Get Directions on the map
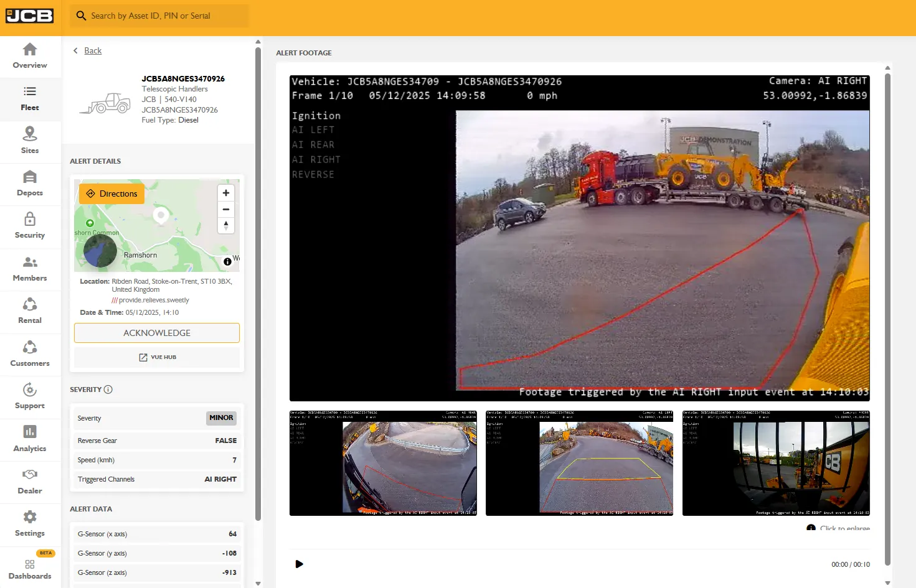The width and height of the screenshot is (916, 588). 112,194
